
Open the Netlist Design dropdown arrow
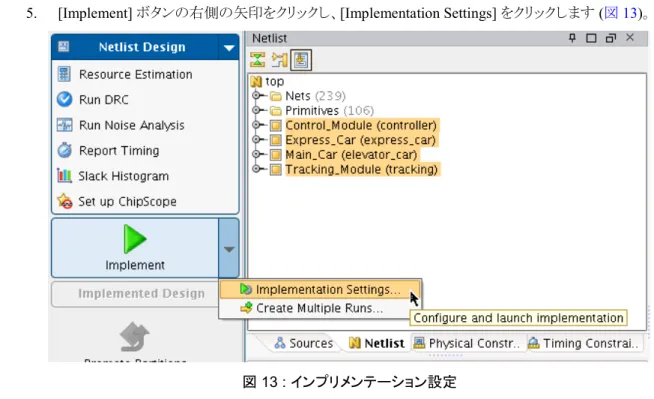click(x=229, y=48)
